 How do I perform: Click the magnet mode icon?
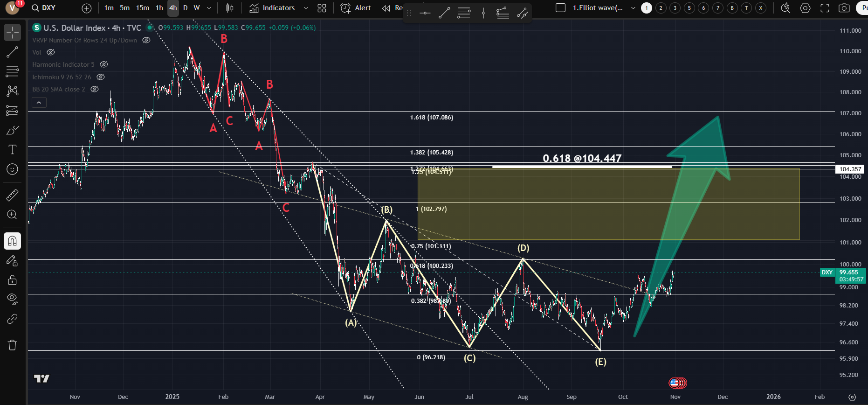(x=12, y=241)
